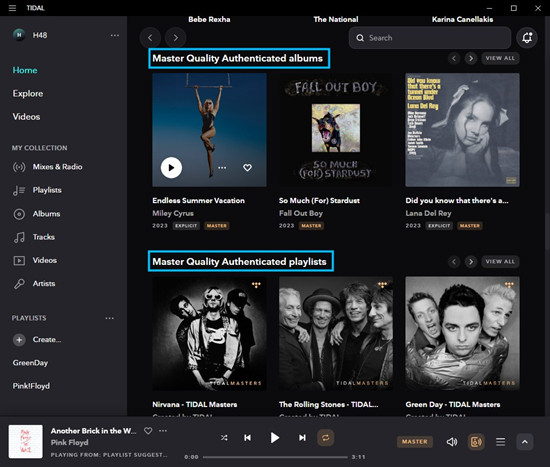Play the current track in player bar

[x=275, y=438]
